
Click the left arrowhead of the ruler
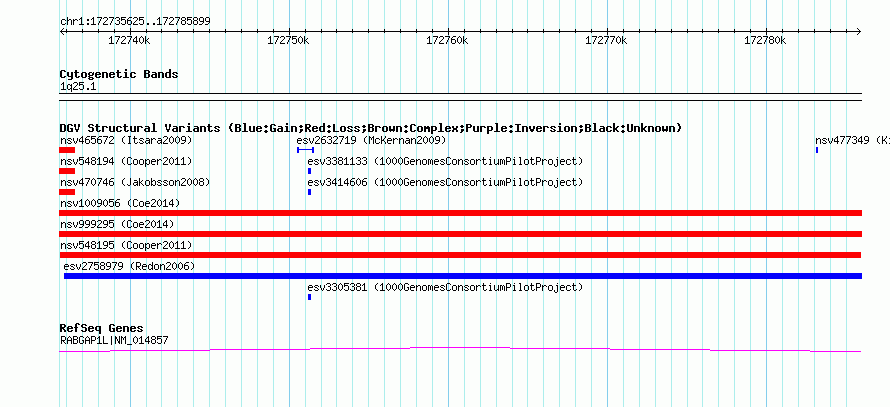pyautogui.click(x=62, y=32)
